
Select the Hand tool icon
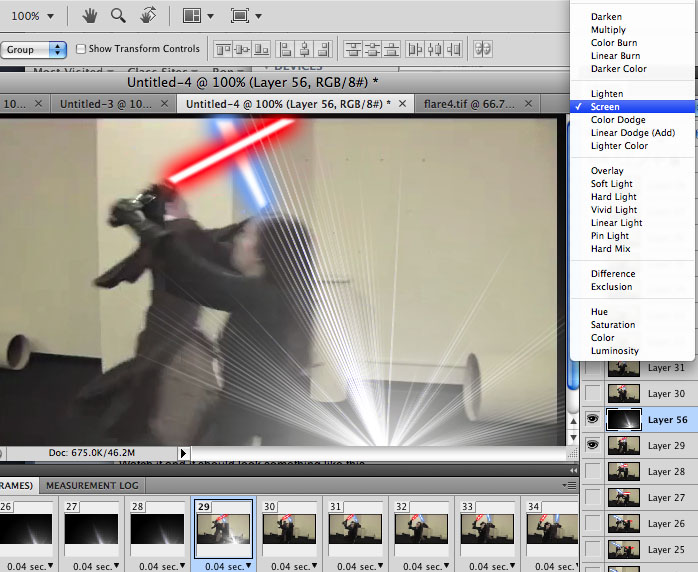click(x=89, y=16)
